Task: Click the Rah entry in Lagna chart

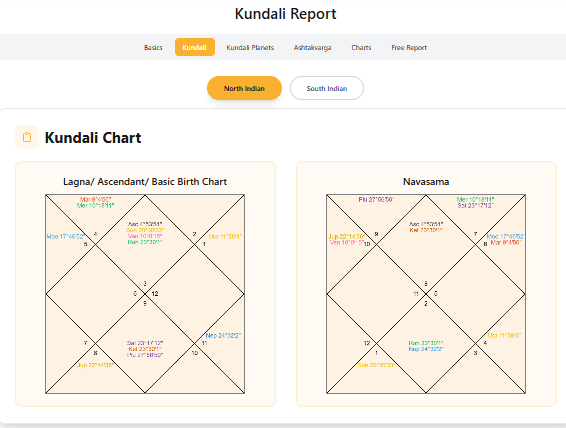Action: 145,242
